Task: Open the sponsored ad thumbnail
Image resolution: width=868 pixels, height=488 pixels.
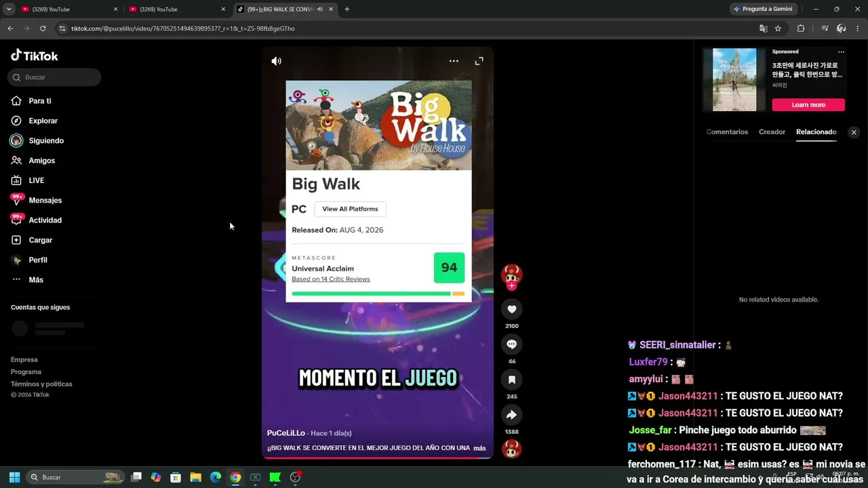Action: pos(734,80)
